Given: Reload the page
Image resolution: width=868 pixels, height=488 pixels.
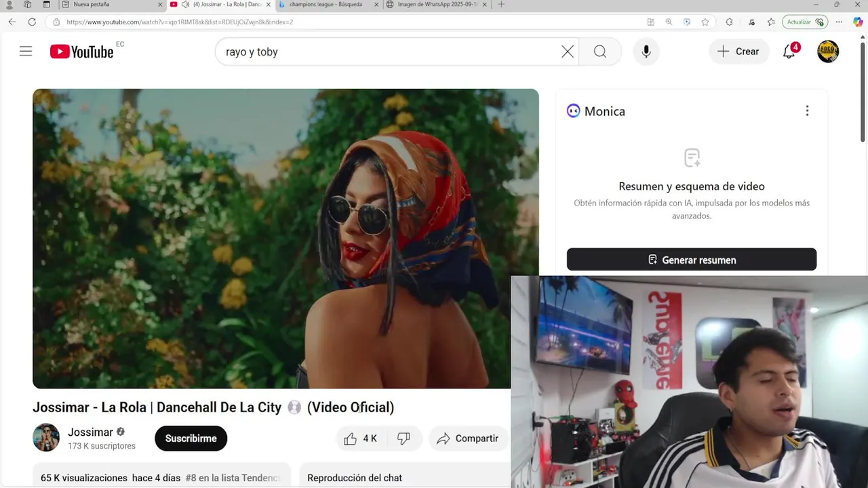Looking at the screenshot, I should click(x=32, y=22).
